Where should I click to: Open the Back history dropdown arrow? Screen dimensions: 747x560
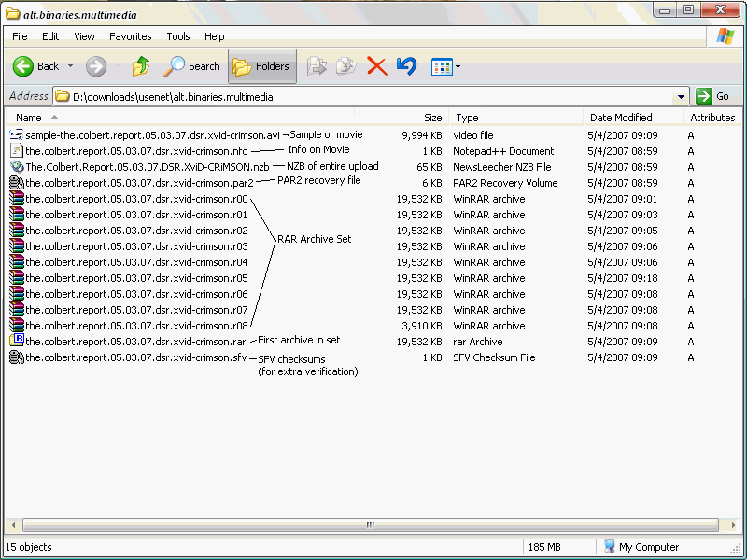(71, 66)
